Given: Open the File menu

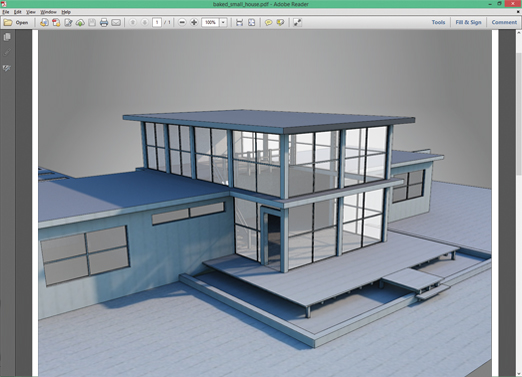Looking at the screenshot, I should 6,12.
